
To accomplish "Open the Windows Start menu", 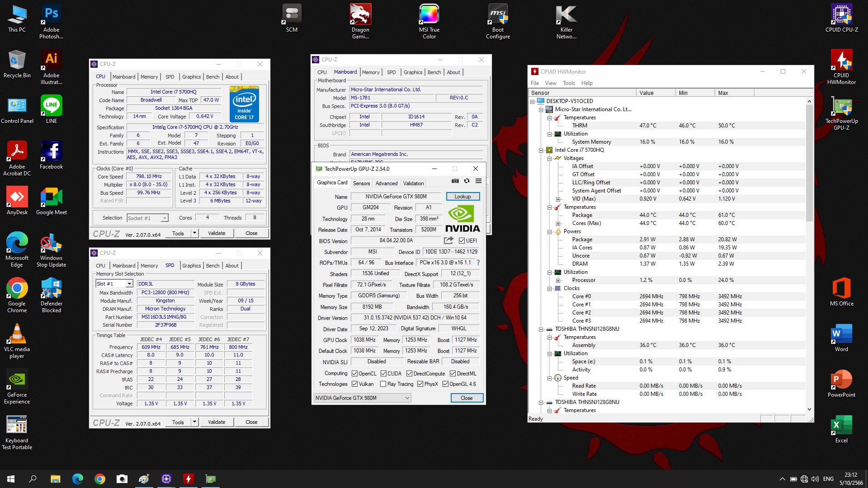I will [11, 479].
